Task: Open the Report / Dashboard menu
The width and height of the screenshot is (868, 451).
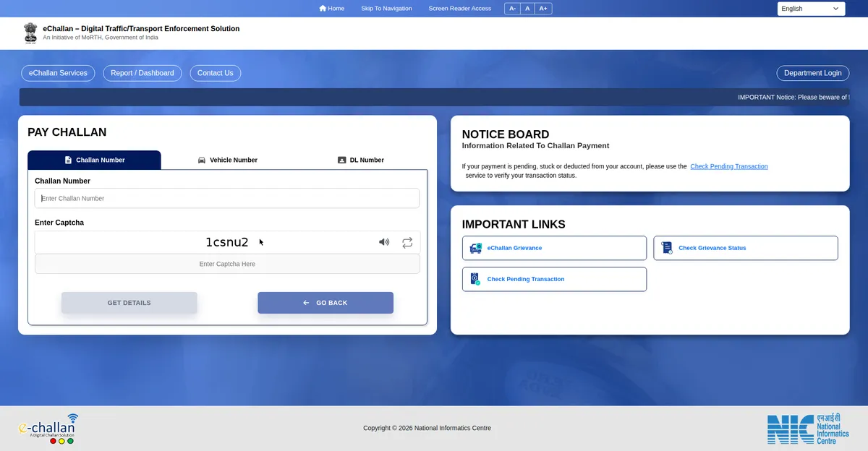Action: point(142,73)
